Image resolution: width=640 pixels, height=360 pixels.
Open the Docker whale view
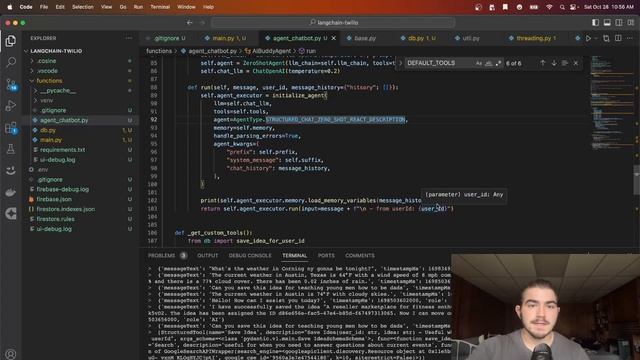(11, 192)
